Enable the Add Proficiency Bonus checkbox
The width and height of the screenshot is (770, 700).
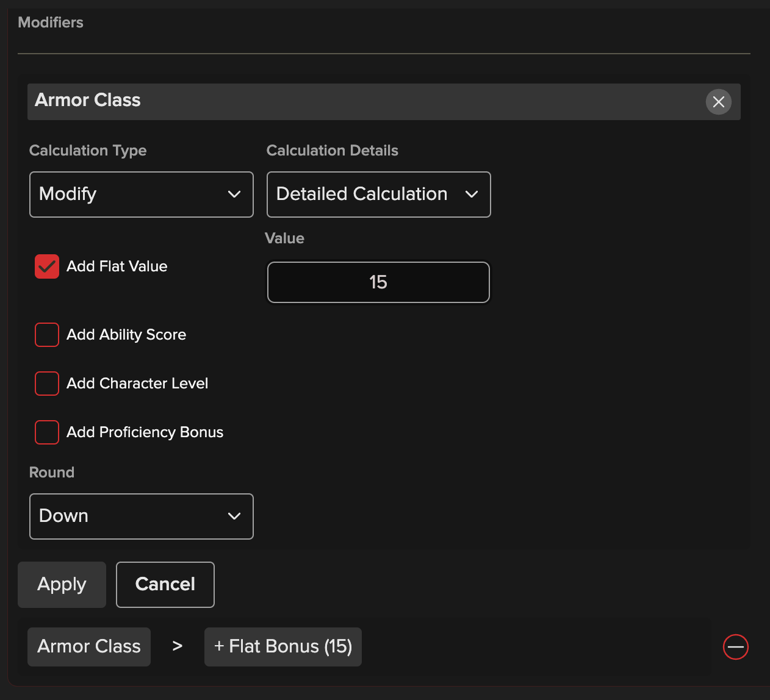[x=47, y=432]
